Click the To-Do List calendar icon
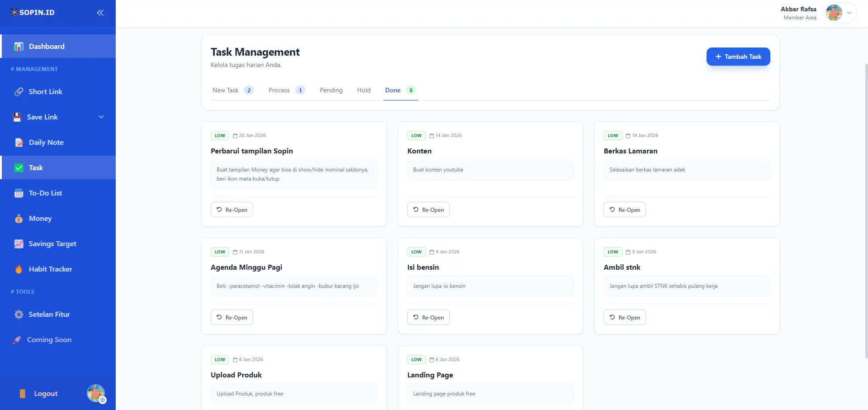 click(x=19, y=193)
